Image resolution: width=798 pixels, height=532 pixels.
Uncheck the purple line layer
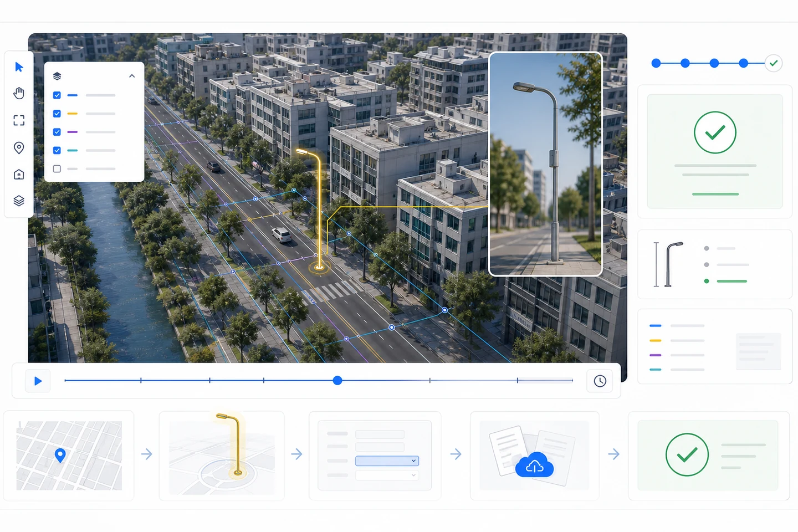57,132
